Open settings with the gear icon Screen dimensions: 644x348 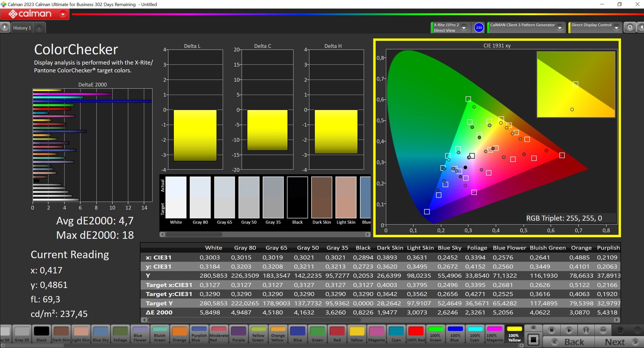[x=630, y=27]
